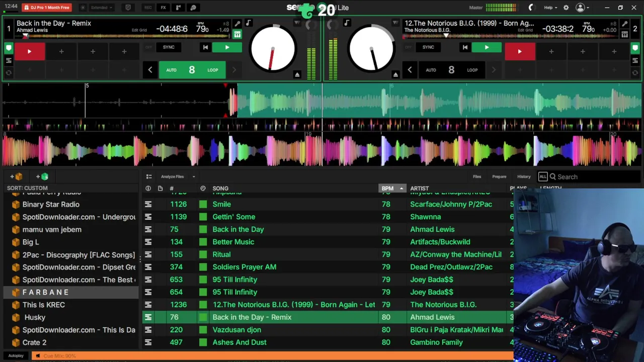
Task: Open the Files panel
Action: 477,176
